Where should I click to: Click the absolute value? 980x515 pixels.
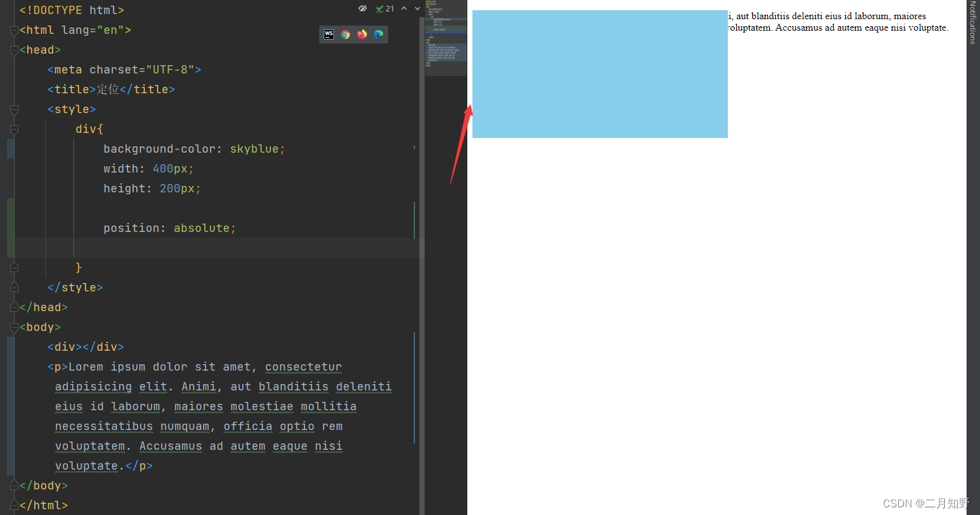pos(202,228)
